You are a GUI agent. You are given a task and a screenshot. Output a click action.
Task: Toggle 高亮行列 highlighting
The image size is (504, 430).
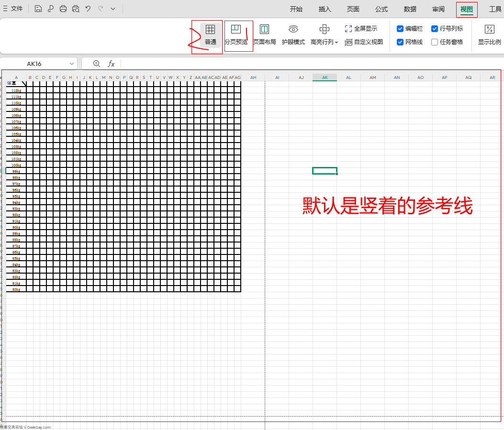tap(322, 35)
